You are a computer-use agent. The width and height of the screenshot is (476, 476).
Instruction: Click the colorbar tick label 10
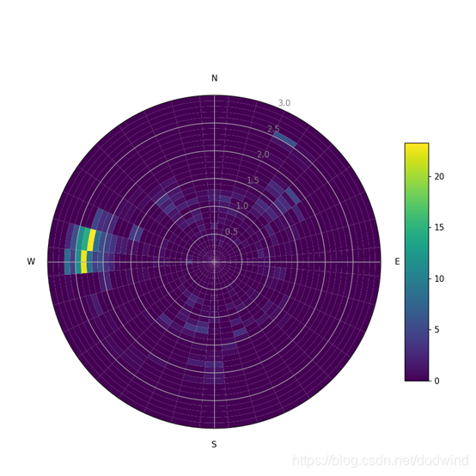pyautogui.click(x=439, y=278)
